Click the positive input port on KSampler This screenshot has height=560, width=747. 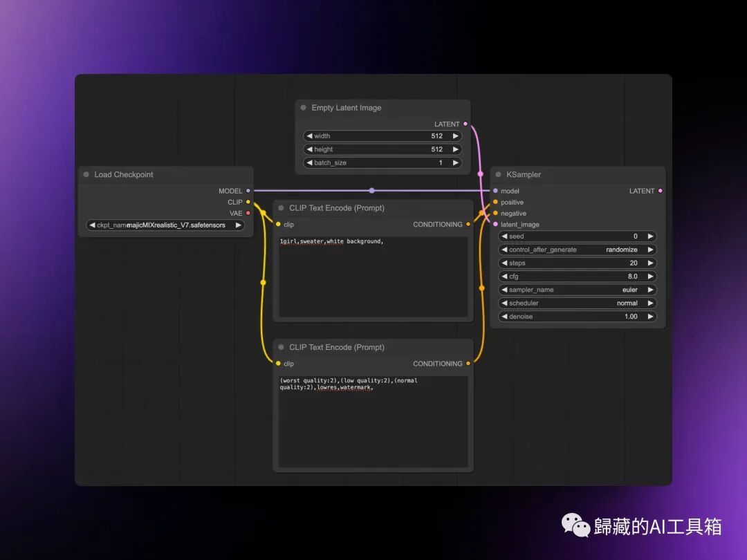495,203
